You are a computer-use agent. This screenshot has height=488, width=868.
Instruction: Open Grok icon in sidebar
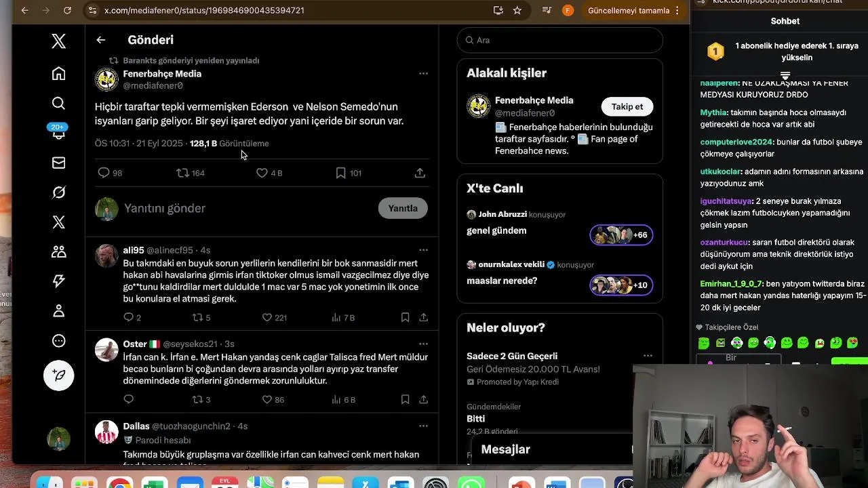(x=59, y=192)
